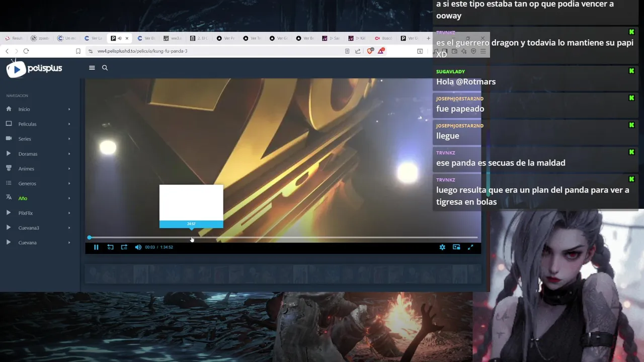This screenshot has width=644, height=362.
Task: Expand the Series submenu arrow
Action: [x=69, y=139]
